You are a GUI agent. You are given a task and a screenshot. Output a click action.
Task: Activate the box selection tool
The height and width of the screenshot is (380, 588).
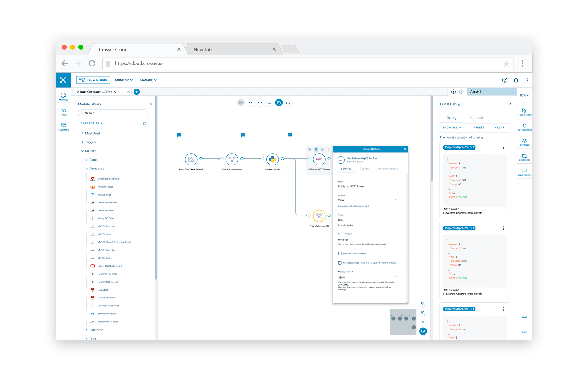[x=288, y=102]
